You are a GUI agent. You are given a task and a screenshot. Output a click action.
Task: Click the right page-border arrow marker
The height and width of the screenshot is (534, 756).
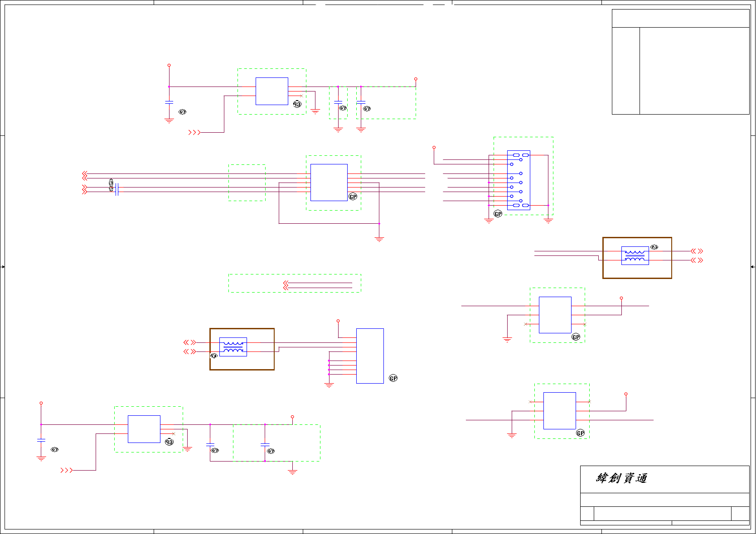752,267
